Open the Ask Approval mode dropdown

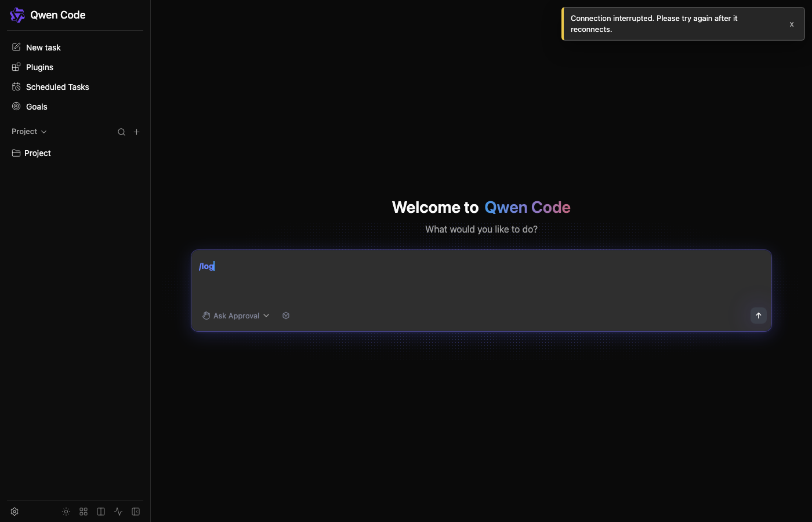point(236,316)
